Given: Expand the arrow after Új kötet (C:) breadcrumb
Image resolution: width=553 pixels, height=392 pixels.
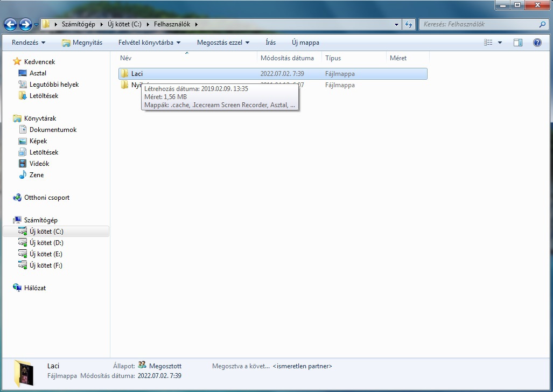Looking at the screenshot, I should coord(148,24).
